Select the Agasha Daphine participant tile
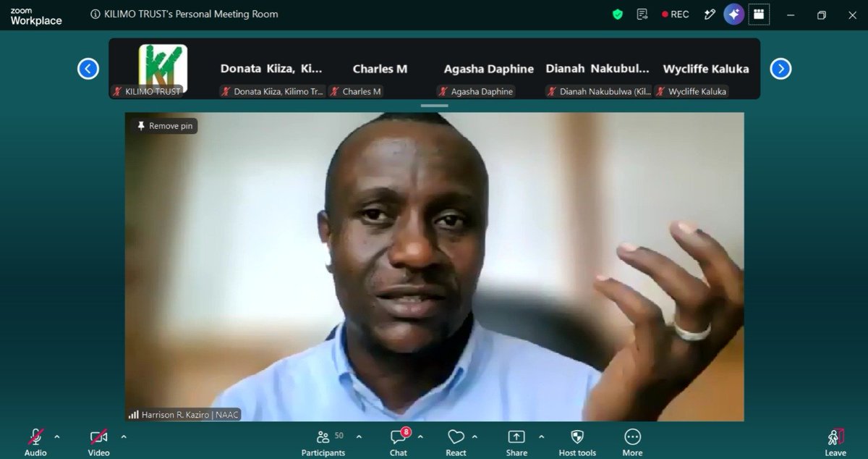868x459 pixels. 489,69
